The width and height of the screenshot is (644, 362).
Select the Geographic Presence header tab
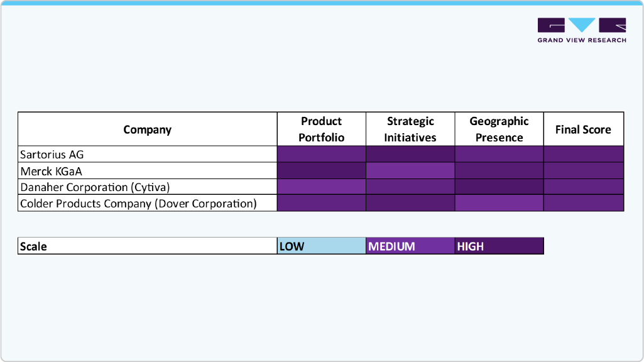(499, 129)
